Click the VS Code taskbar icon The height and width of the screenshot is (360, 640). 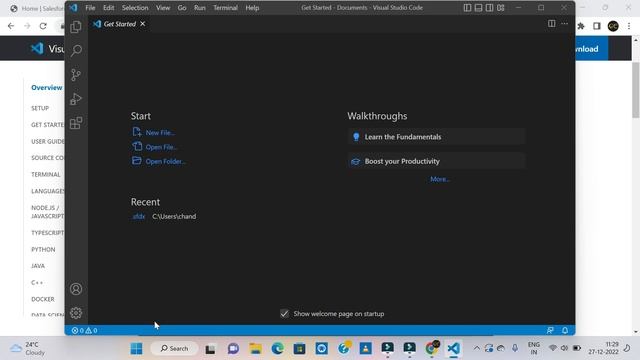pyautogui.click(x=453, y=349)
